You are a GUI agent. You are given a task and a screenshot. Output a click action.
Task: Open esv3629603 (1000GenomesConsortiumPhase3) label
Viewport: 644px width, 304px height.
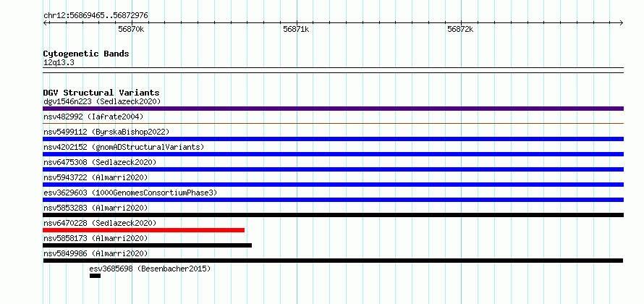(x=130, y=193)
